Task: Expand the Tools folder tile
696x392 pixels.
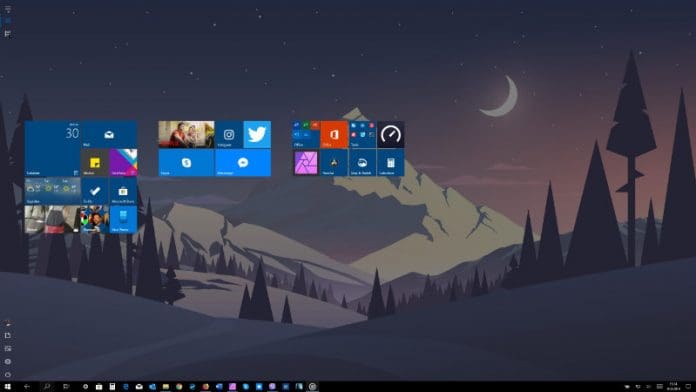Action: point(362,135)
